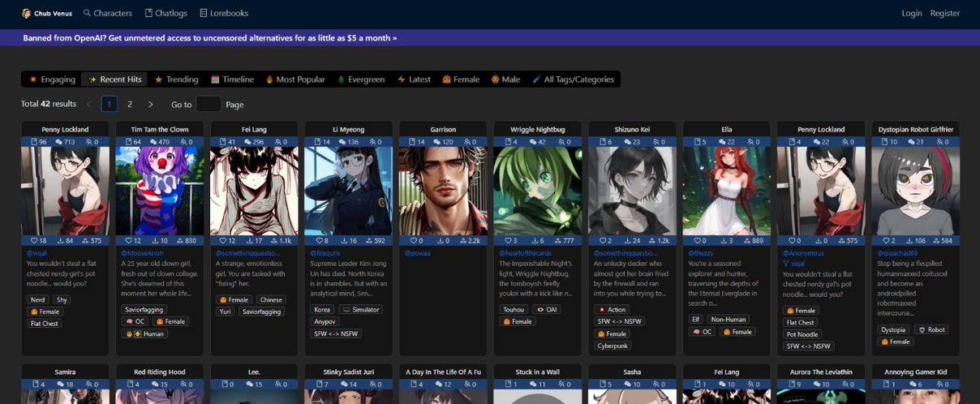Open All Tags/Categories
Image resolution: width=980 pixels, height=404 pixels.
point(574,80)
